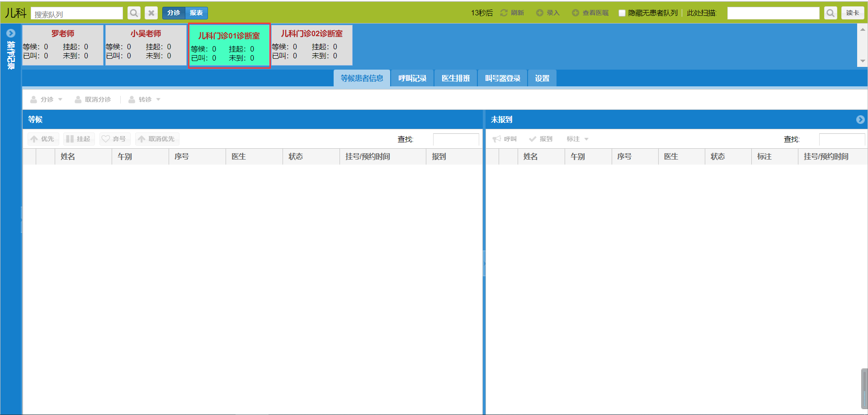Click the 转诊 person icon

(x=132, y=99)
